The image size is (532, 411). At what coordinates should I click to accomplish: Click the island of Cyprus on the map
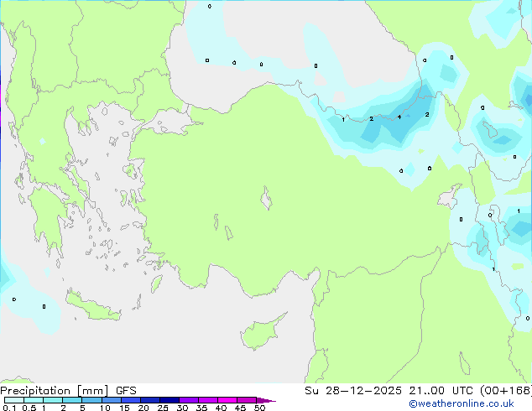point(261,332)
